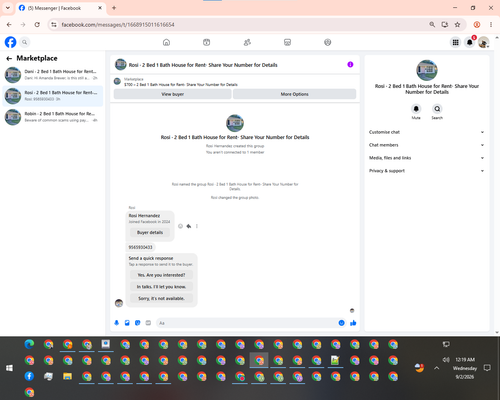The width and height of the screenshot is (500, 400).
Task: Select Rosi conversation in Marketplace list
Action: pyautogui.click(x=53, y=96)
